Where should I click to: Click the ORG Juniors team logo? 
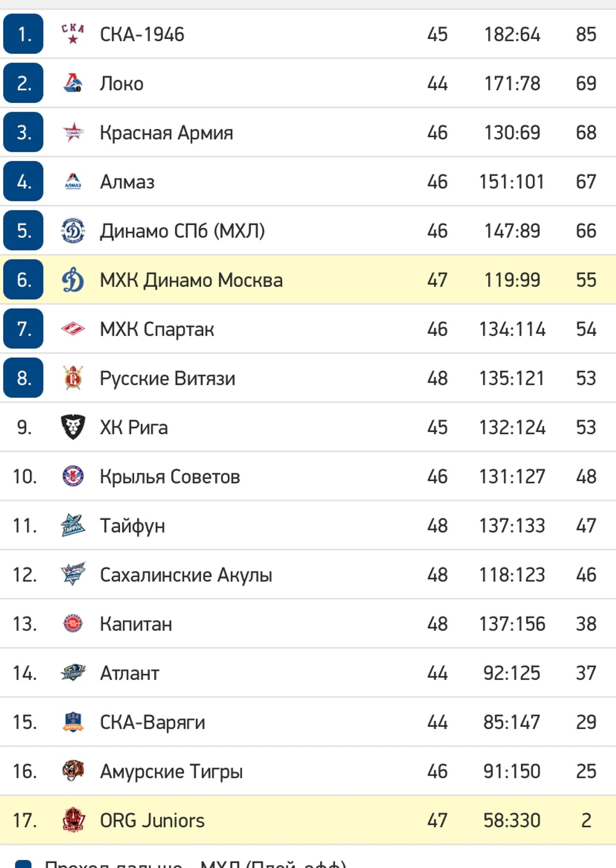[x=73, y=820]
